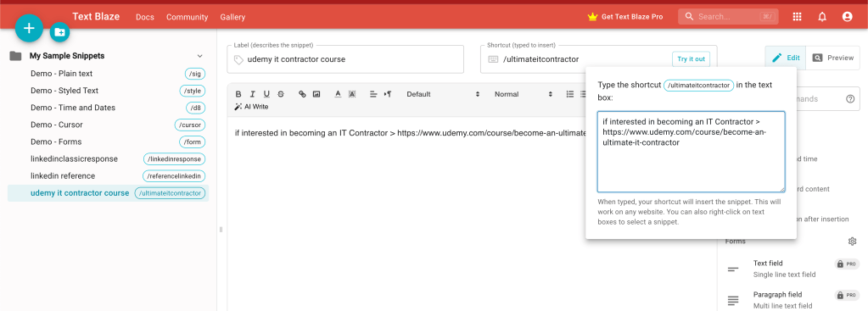Screen dimensions: 868x311
Task: Click the /linkedinresponse shortcut badge
Action: pyautogui.click(x=175, y=159)
